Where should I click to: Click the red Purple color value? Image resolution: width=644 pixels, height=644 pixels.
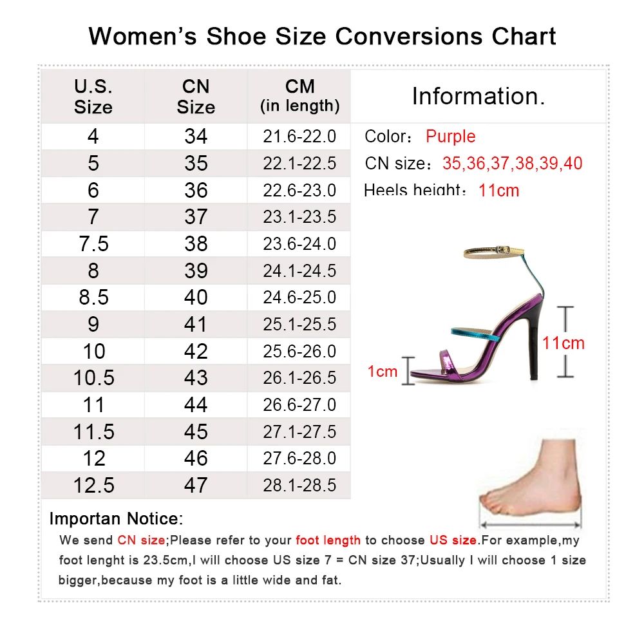coord(451,137)
